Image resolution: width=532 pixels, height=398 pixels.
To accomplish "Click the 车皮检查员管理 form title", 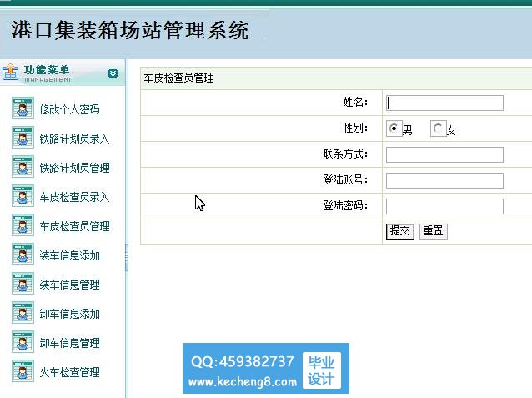I will 178,78.
